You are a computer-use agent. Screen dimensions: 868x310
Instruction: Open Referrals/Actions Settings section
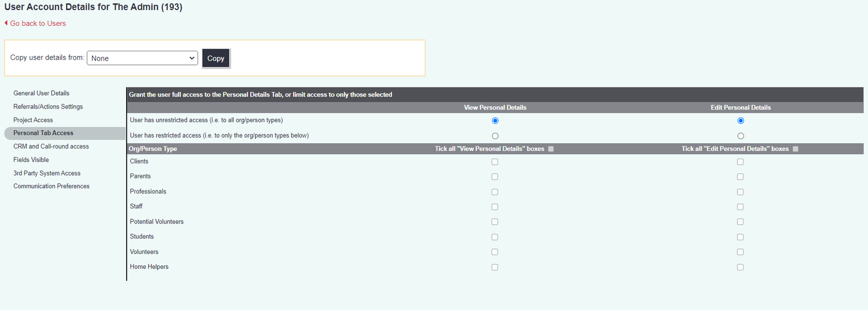pyautogui.click(x=48, y=107)
